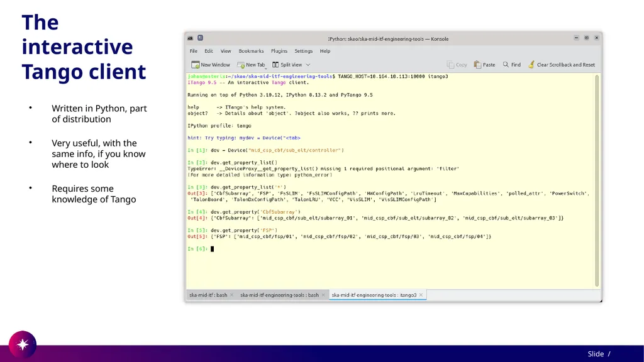Image resolution: width=644 pixels, height=362 pixels.
Task: Minimize the Konsole window
Action: [576, 38]
